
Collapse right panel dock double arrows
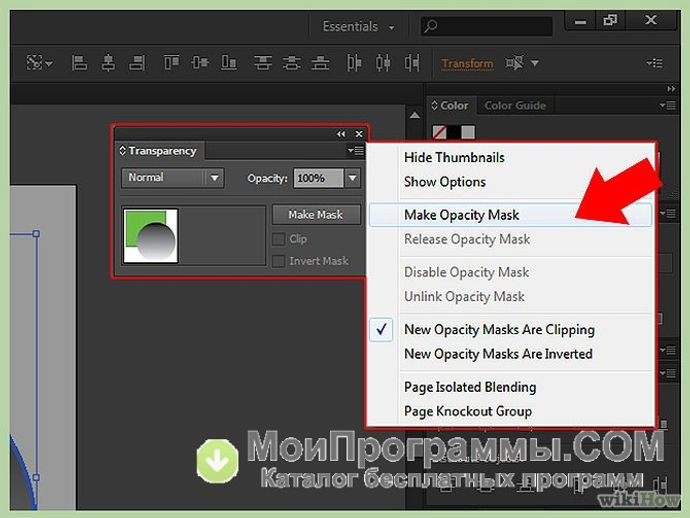coord(671,89)
